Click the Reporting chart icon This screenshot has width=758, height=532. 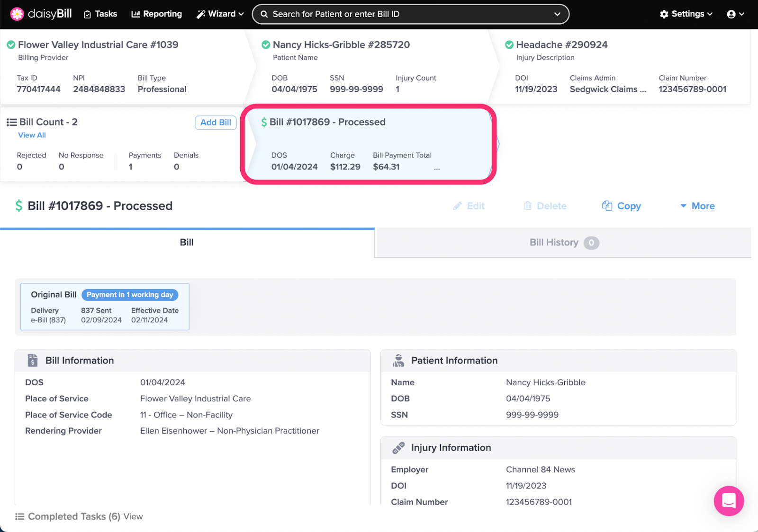135,14
